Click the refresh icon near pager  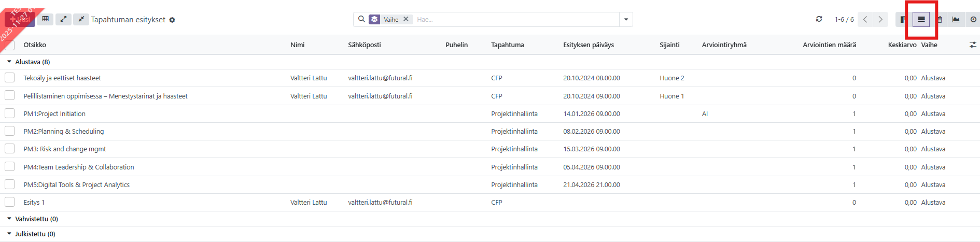coord(819,19)
